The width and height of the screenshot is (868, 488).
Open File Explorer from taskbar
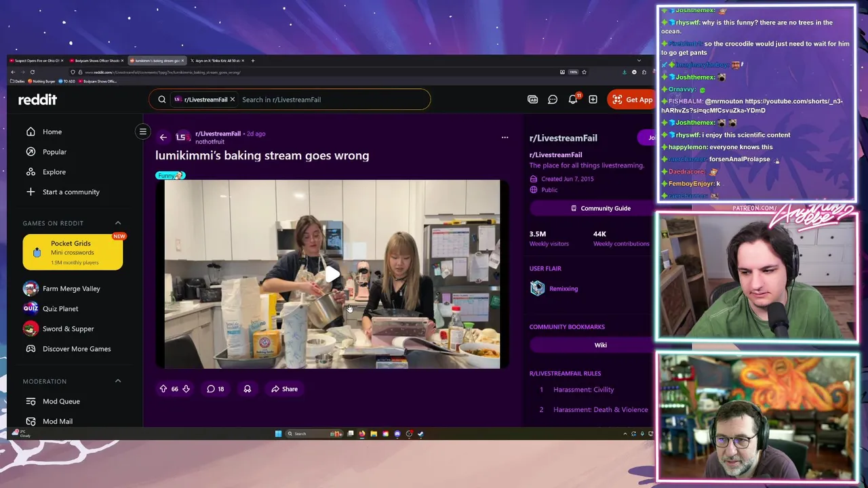pyautogui.click(x=374, y=434)
